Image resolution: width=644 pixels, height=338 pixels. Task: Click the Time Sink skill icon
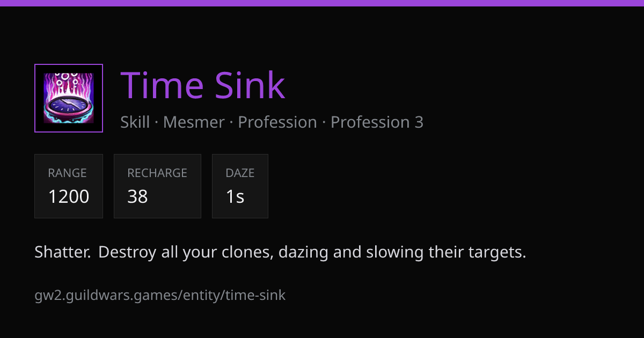69,98
